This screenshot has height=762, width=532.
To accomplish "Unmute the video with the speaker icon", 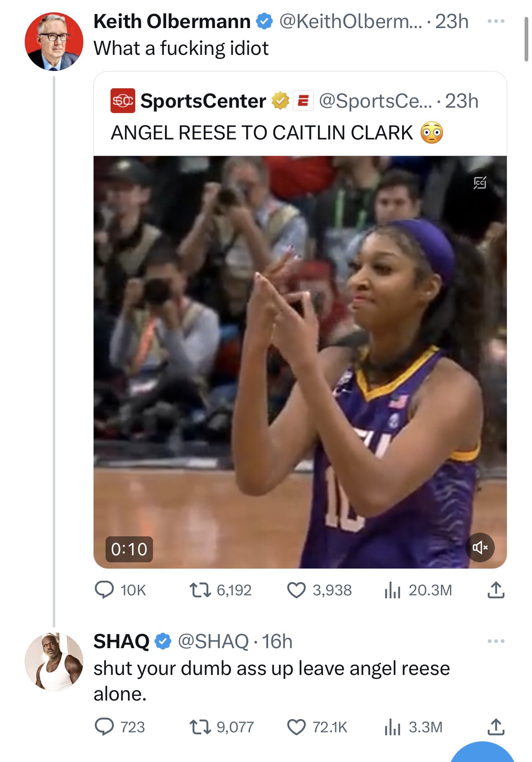I will point(480,547).
